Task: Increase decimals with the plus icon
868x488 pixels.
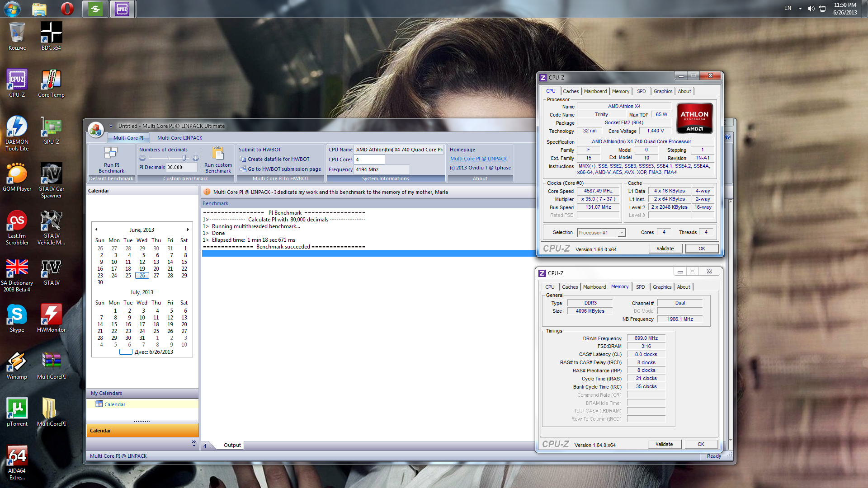Action: 195,158
